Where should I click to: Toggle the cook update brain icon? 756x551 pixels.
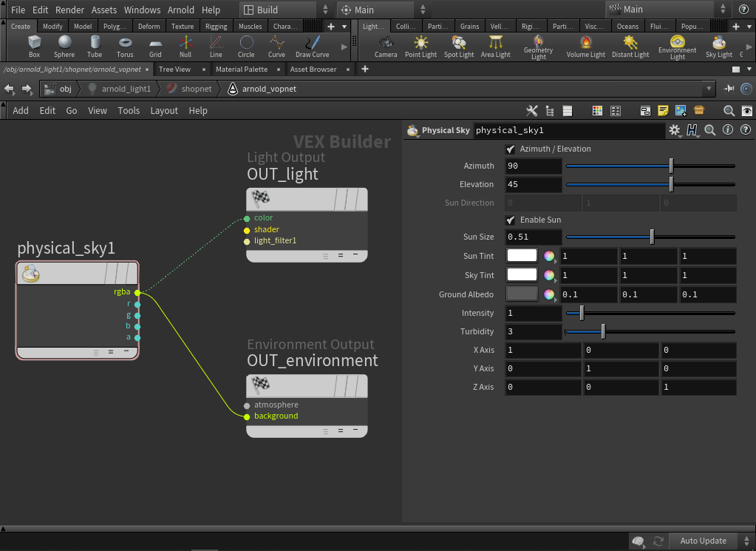tap(638, 541)
